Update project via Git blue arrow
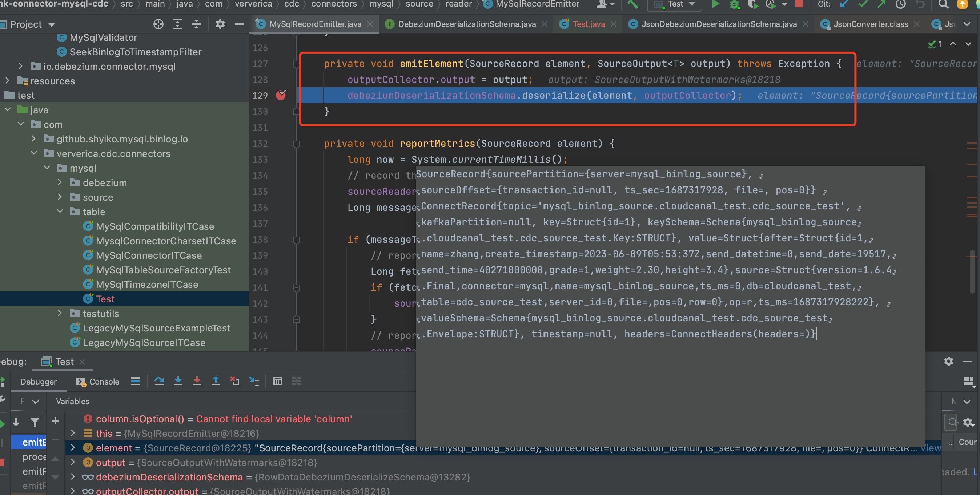 point(844,4)
